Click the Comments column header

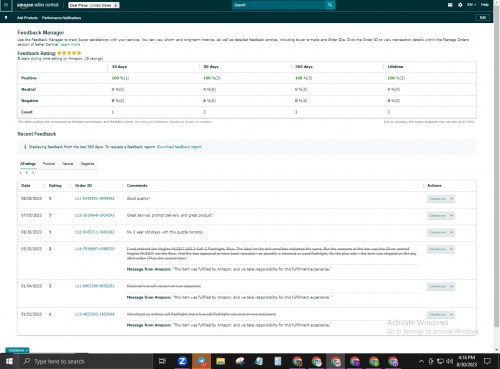coord(137,185)
